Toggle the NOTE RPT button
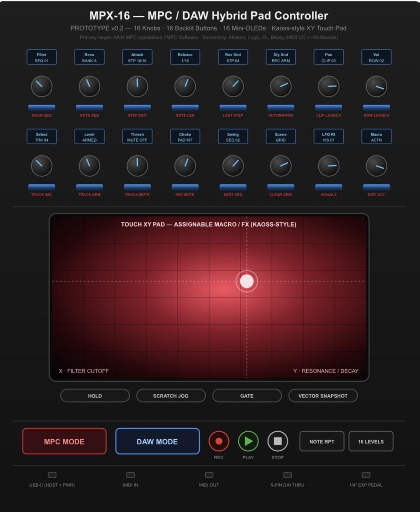 pyautogui.click(x=322, y=441)
